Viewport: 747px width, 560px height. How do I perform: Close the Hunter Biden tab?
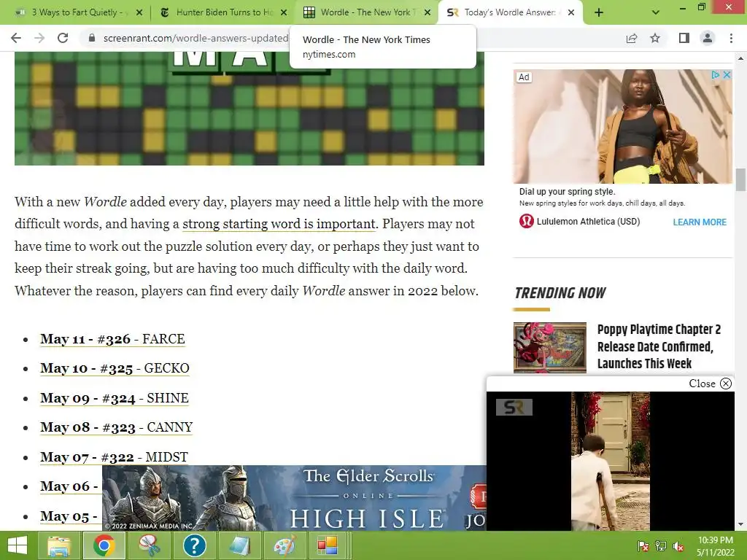pos(284,12)
